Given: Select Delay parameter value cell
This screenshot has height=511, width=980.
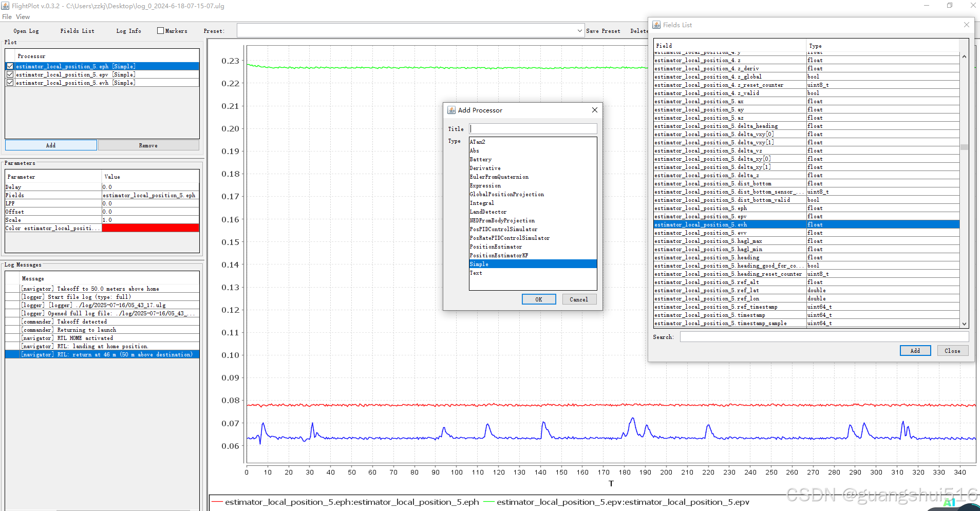Looking at the screenshot, I should pyautogui.click(x=150, y=187).
